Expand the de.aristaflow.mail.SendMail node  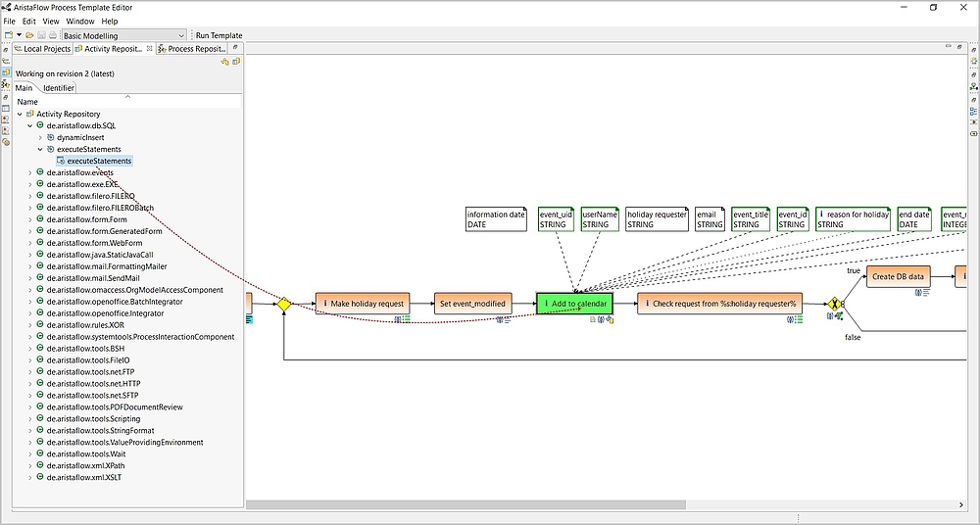tap(29, 278)
